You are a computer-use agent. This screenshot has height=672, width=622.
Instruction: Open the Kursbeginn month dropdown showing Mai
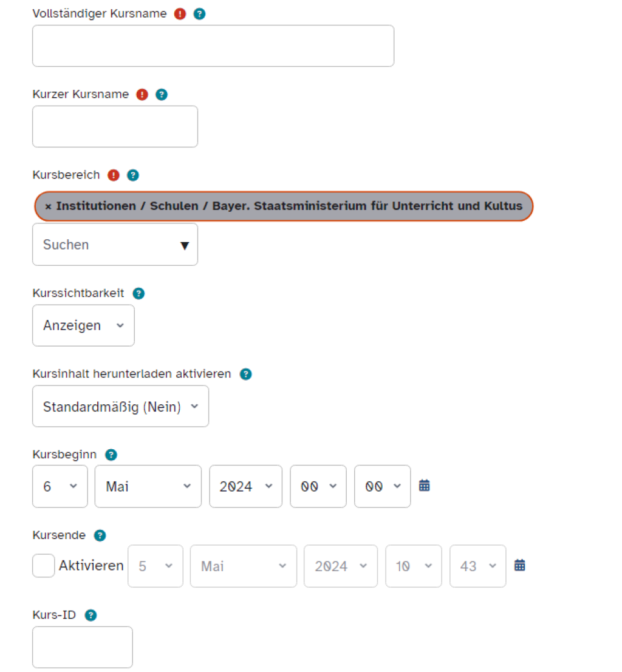(148, 486)
